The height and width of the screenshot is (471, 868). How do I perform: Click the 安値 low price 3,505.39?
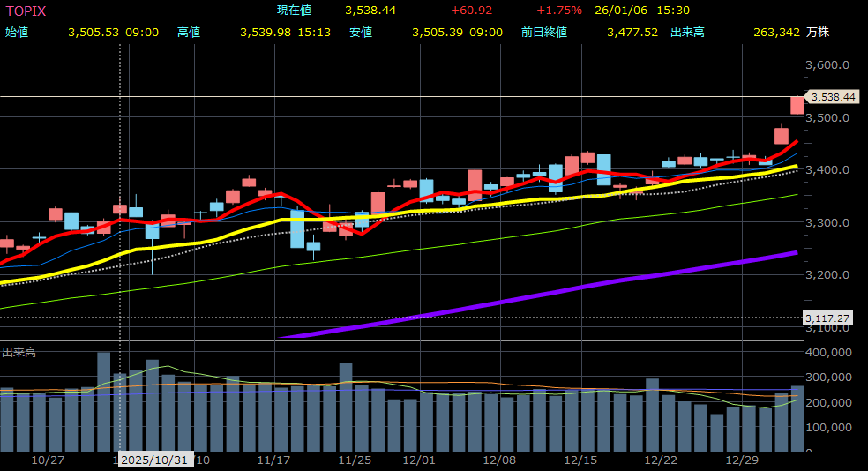[437, 32]
